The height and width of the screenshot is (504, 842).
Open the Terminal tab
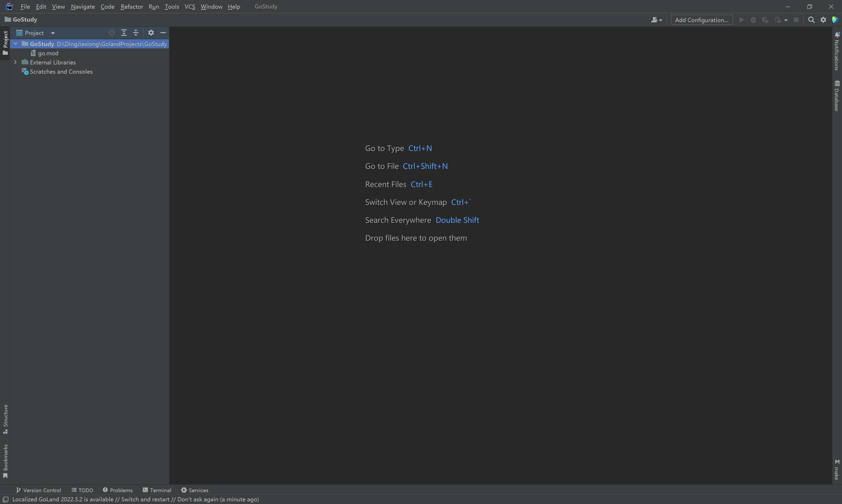(x=157, y=490)
